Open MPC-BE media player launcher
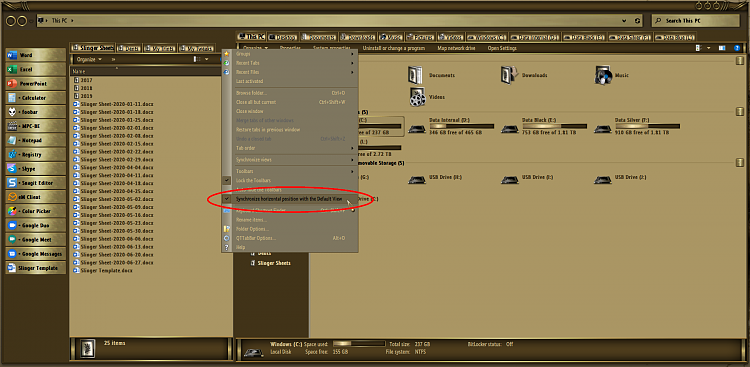Viewport: 750px width, 367px height. tap(36, 126)
